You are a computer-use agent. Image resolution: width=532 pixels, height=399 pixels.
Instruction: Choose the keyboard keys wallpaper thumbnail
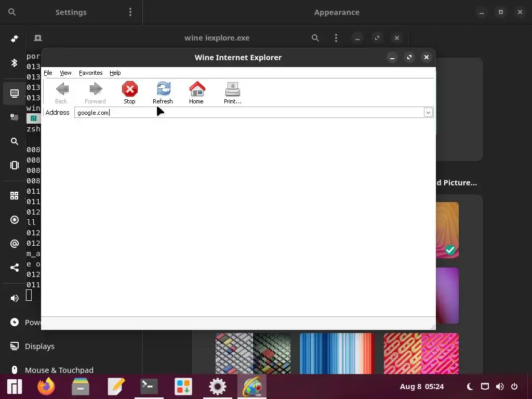(253, 353)
